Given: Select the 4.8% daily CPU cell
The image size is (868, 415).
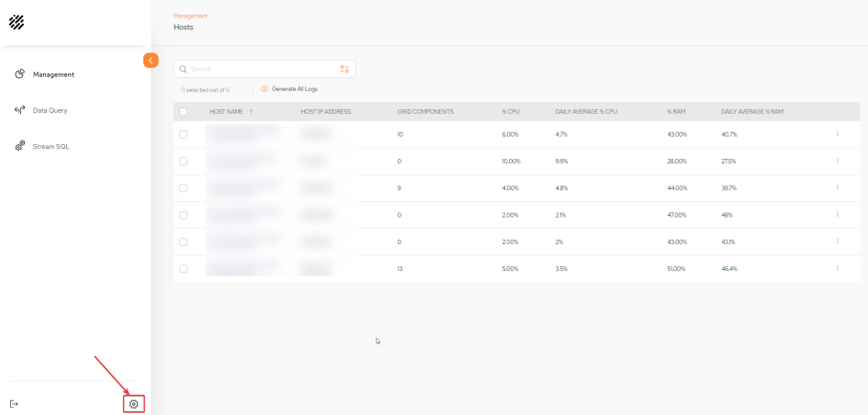Looking at the screenshot, I should coord(562,188).
